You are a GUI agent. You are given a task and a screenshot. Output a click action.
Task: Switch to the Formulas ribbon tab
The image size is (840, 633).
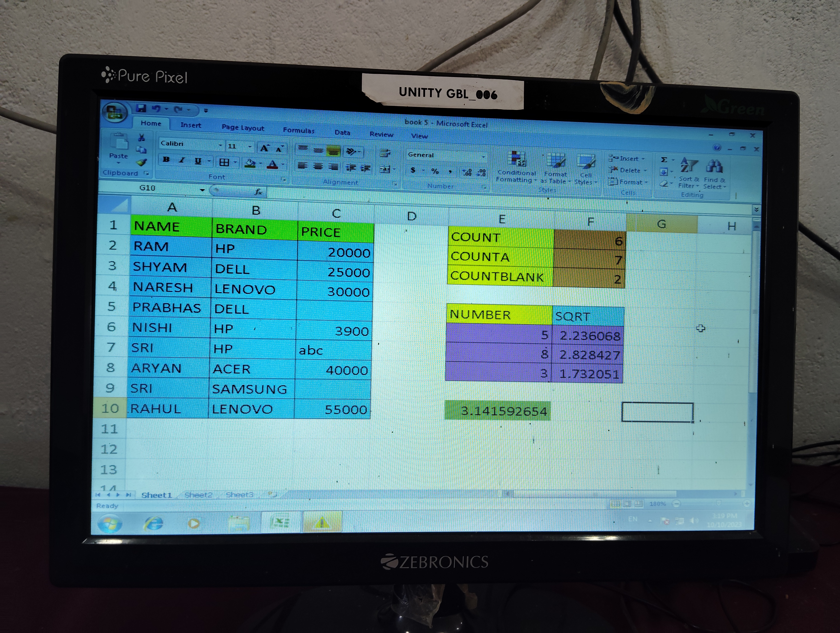pos(299,130)
